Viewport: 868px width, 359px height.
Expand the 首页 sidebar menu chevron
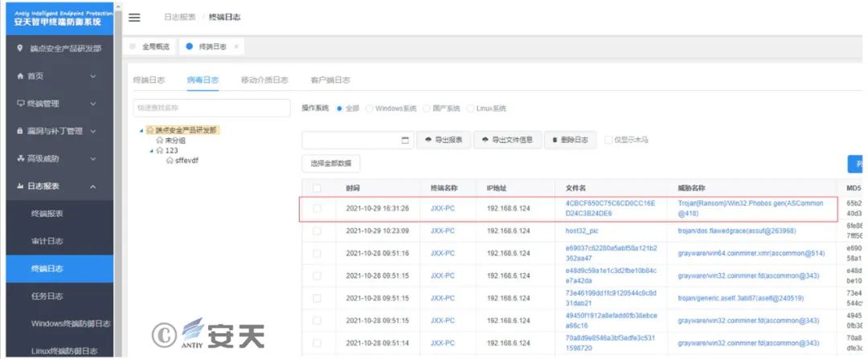pyautogui.click(x=93, y=76)
